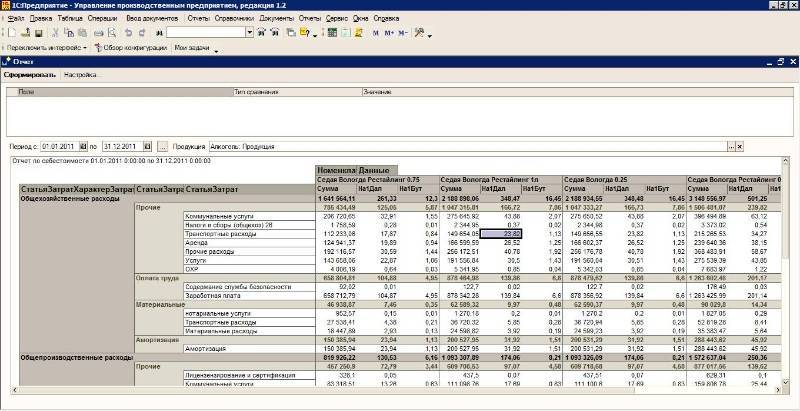Click the Сформировать button
Image resolution: width=800 pixels, height=411 pixels.
tap(29, 75)
